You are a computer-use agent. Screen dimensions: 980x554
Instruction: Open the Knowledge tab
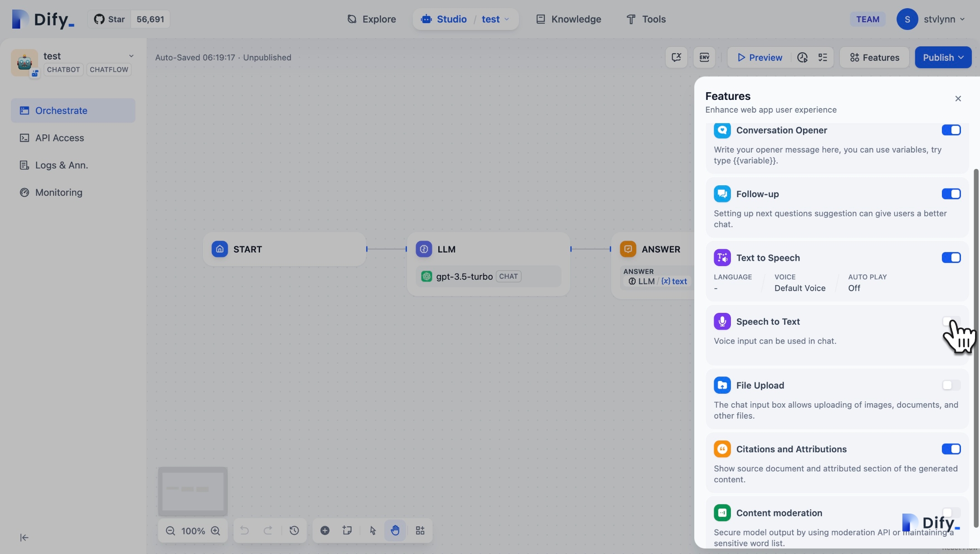pyautogui.click(x=569, y=19)
